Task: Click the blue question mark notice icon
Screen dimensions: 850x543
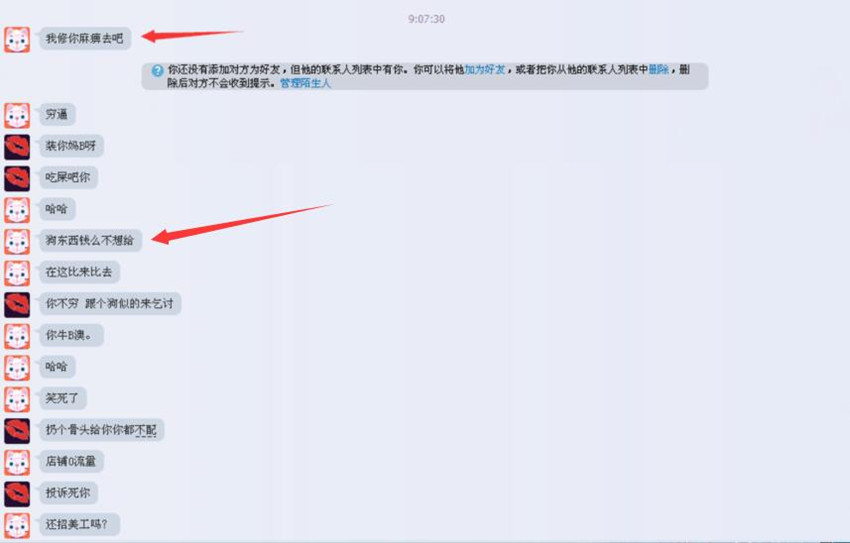Action: point(157,70)
